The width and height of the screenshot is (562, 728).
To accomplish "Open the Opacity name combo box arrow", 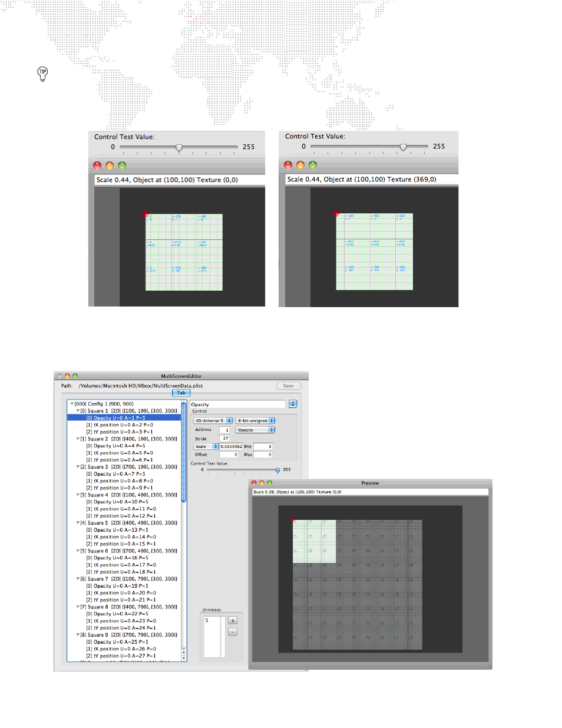I will click(x=293, y=404).
